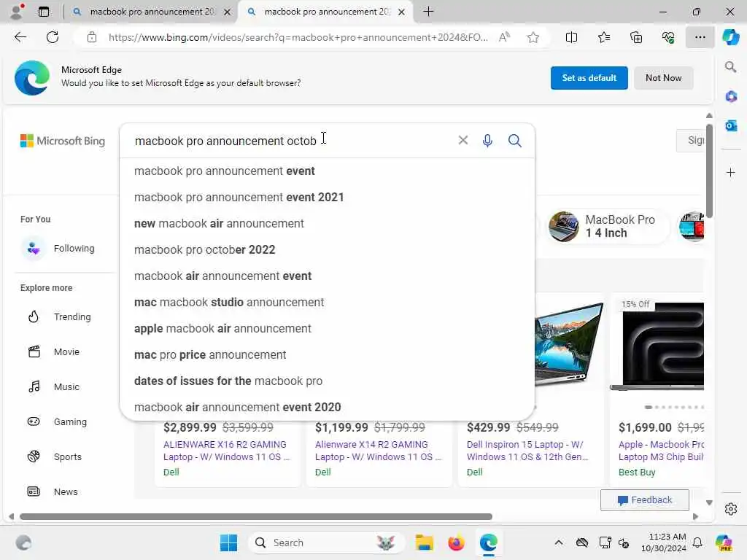Select suggestion apple macbook air announcement
The height and width of the screenshot is (560, 747).
click(x=327, y=329)
